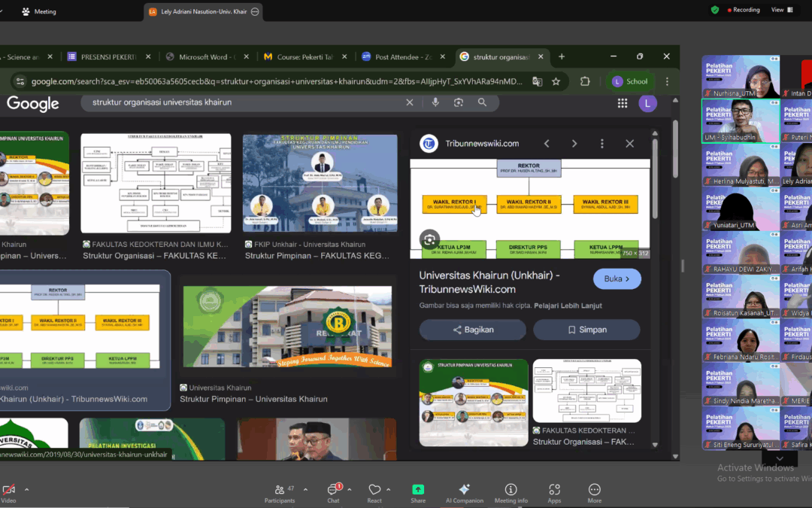812x508 pixels.
Task: Select Nurhisna_UTM participant video
Action: (x=741, y=76)
